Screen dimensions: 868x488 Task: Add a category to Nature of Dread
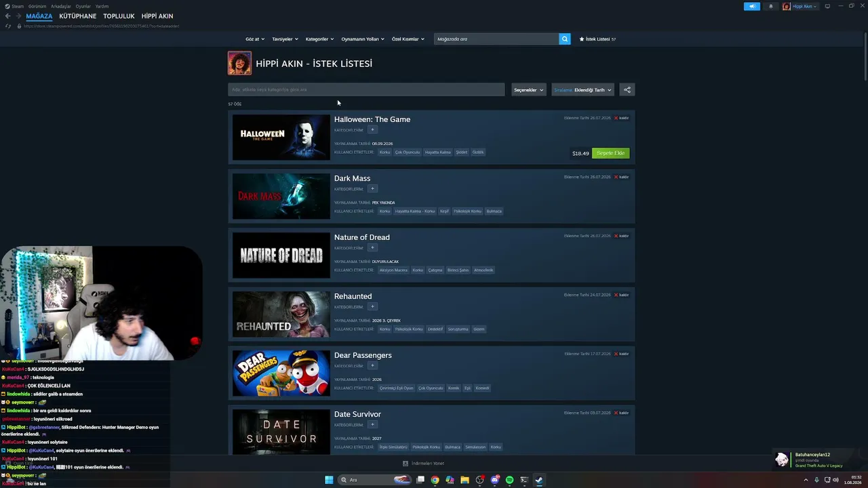pyautogui.click(x=372, y=247)
